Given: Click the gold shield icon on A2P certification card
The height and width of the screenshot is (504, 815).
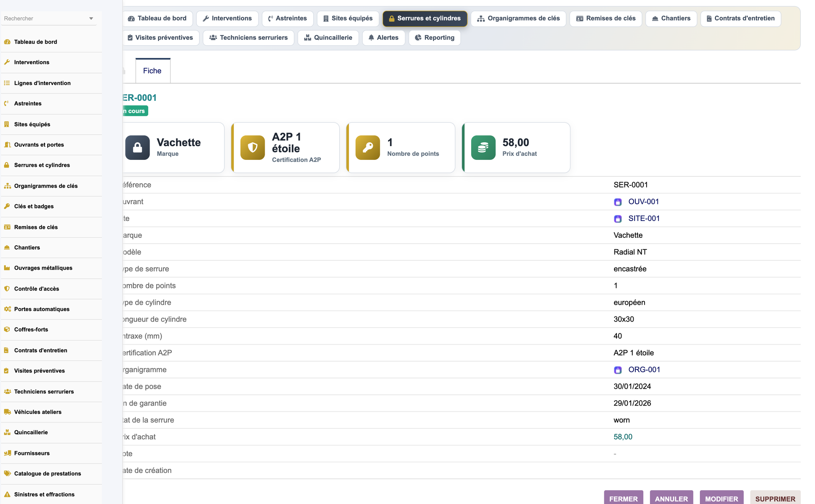Looking at the screenshot, I should (253, 147).
